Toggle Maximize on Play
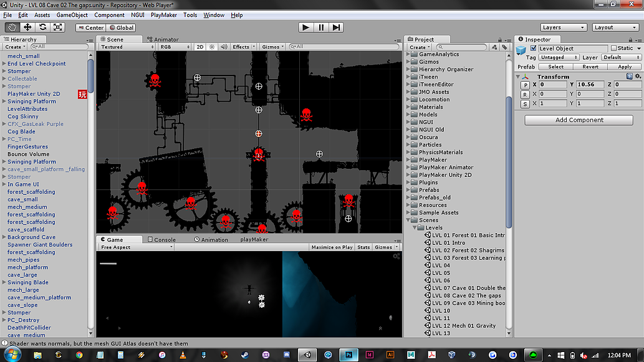 (332, 247)
